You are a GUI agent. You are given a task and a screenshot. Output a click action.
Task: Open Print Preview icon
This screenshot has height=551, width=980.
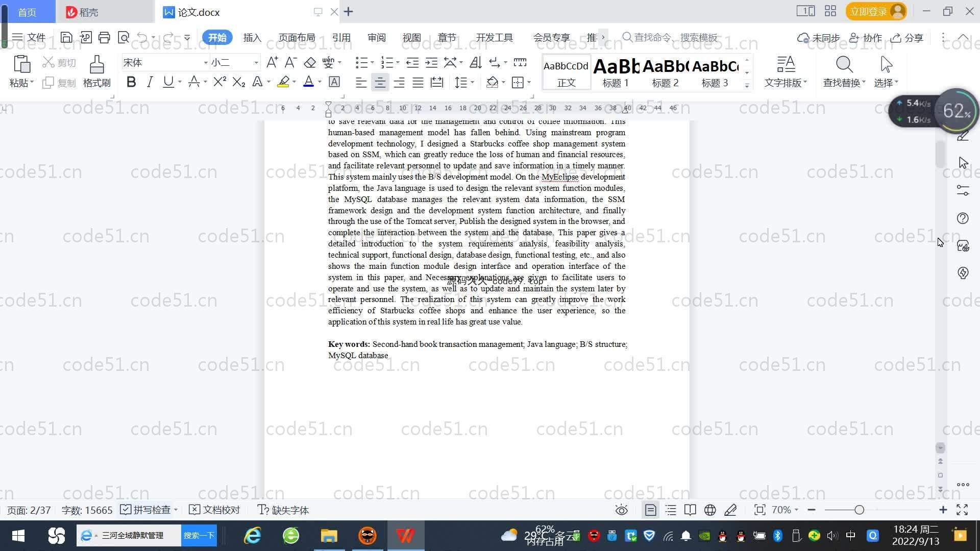(124, 37)
